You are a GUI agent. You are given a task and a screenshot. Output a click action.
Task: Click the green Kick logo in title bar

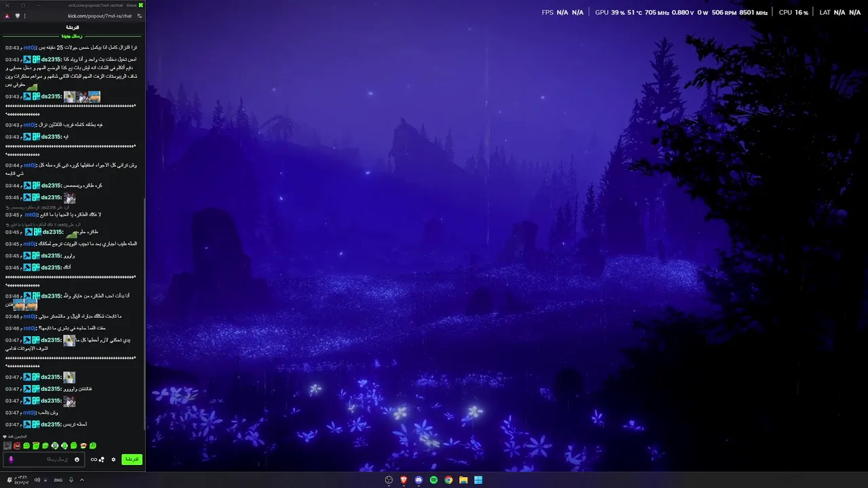point(140,5)
